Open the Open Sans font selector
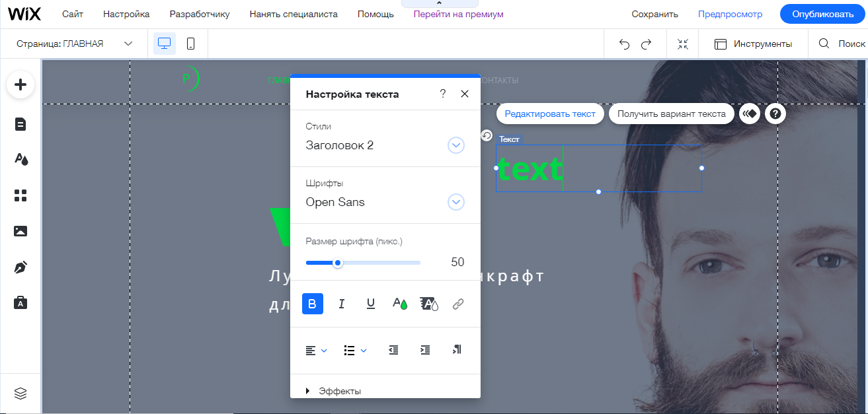Viewport: 868px width, 414px height. coord(385,202)
